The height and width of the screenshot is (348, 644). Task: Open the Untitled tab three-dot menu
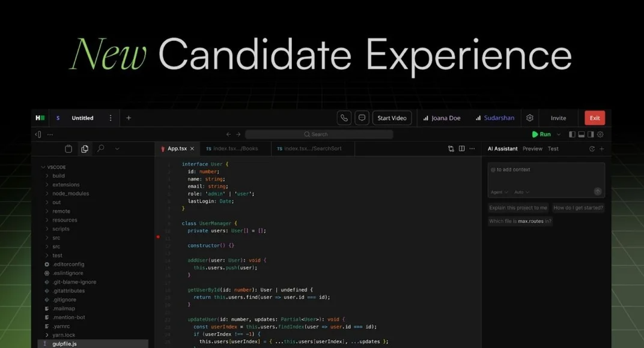click(111, 118)
